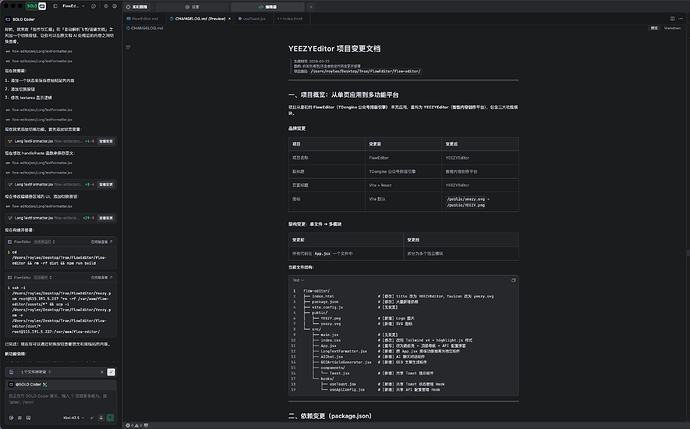Start voice input with the microphone icon
Image resolution: width=690 pixels, height=429 pixels.
tap(101, 418)
